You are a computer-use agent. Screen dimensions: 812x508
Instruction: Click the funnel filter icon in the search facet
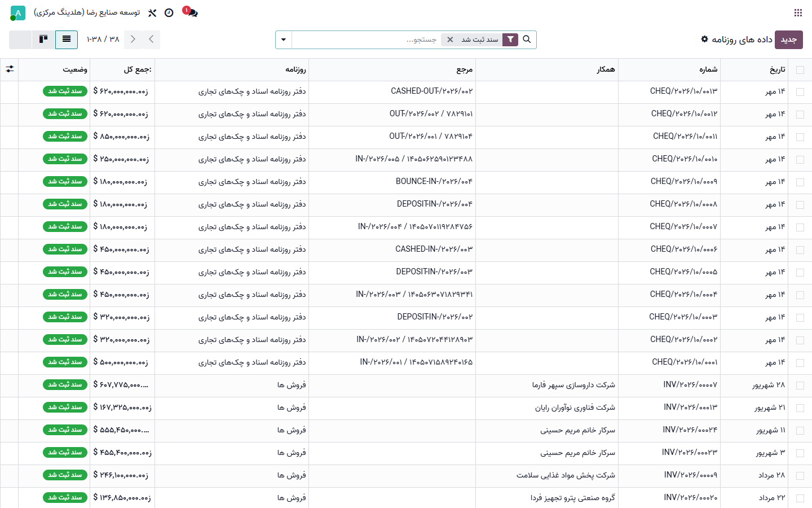click(510, 40)
